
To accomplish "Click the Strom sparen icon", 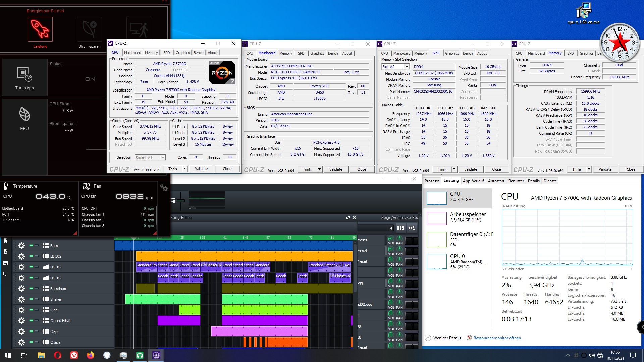I will 89,29.
